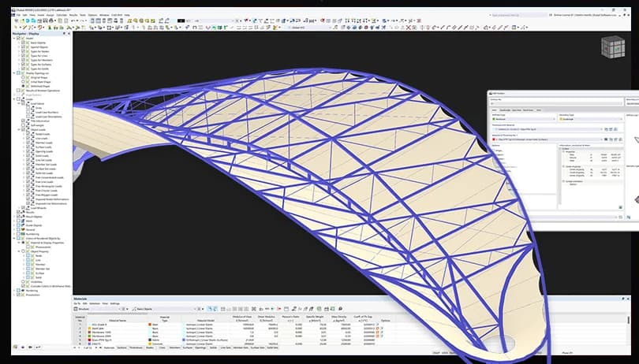Click the view cube in the viewport corner

pos(613,46)
